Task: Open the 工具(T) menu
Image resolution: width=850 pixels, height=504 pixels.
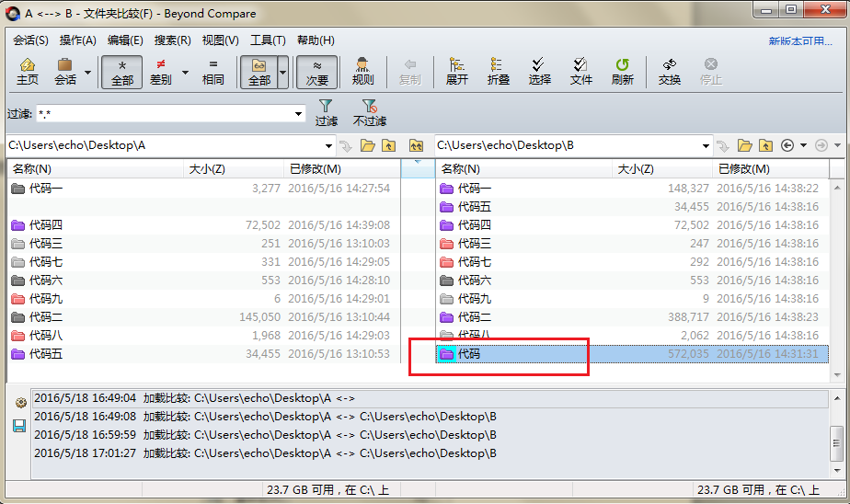Action: (x=268, y=40)
